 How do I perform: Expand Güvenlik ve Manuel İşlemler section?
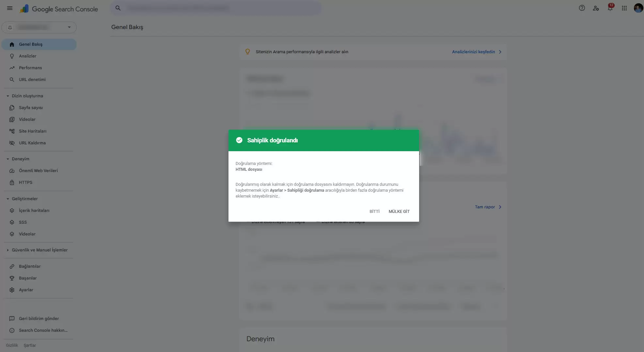(8, 250)
